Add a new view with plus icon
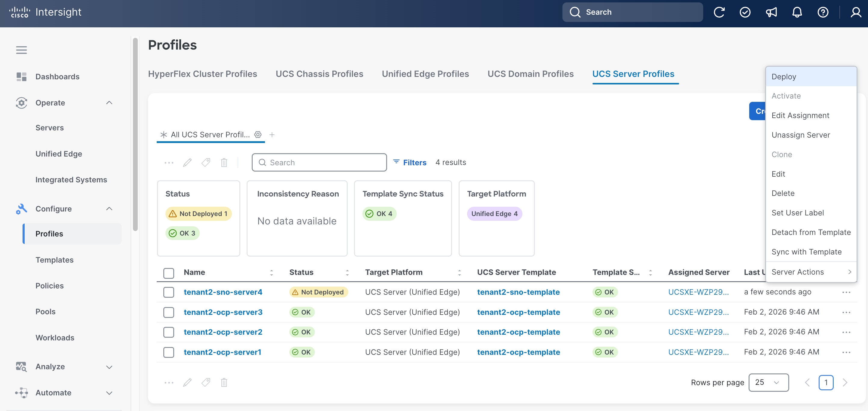 (x=272, y=135)
